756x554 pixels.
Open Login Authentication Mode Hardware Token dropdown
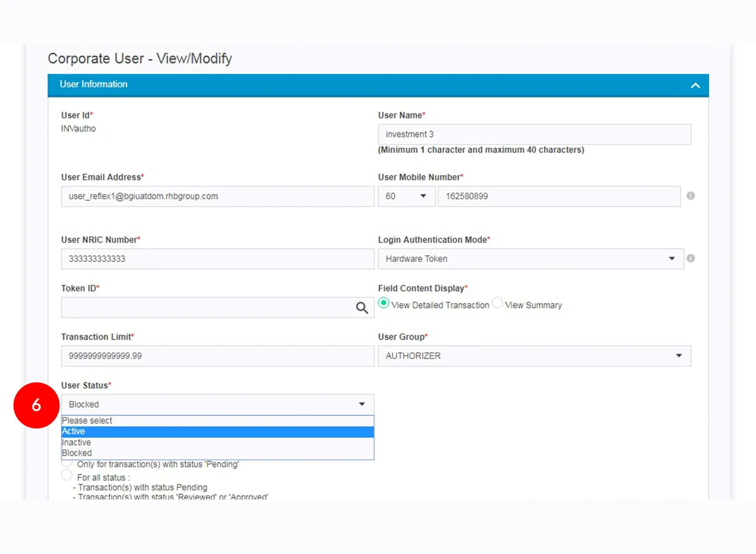(x=530, y=259)
